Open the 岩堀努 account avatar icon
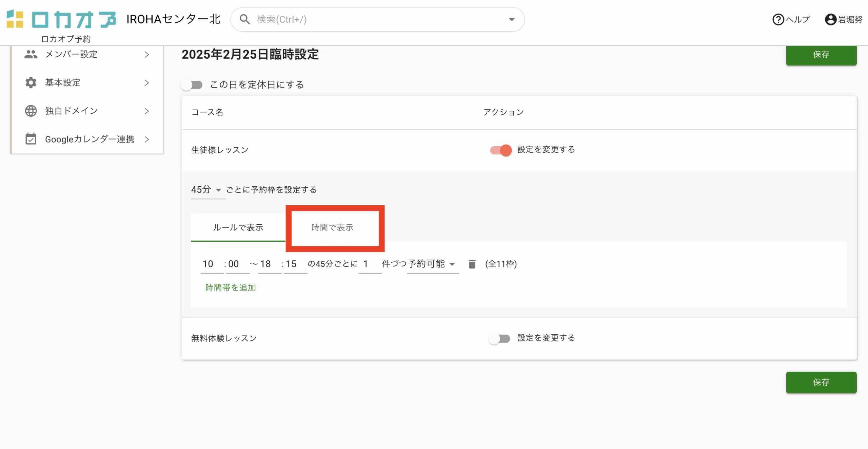This screenshot has width=868, height=449. 830,19
